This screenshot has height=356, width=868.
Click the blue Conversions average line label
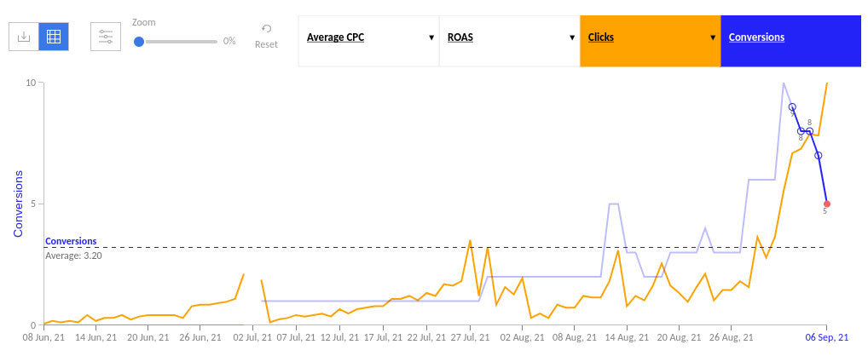point(71,241)
